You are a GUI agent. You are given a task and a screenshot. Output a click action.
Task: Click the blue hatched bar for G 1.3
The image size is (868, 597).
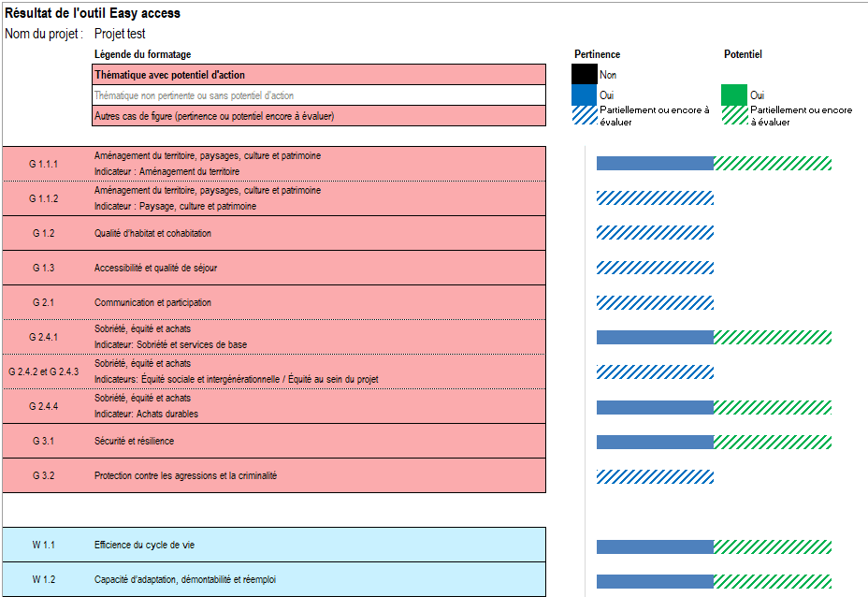[655, 268]
